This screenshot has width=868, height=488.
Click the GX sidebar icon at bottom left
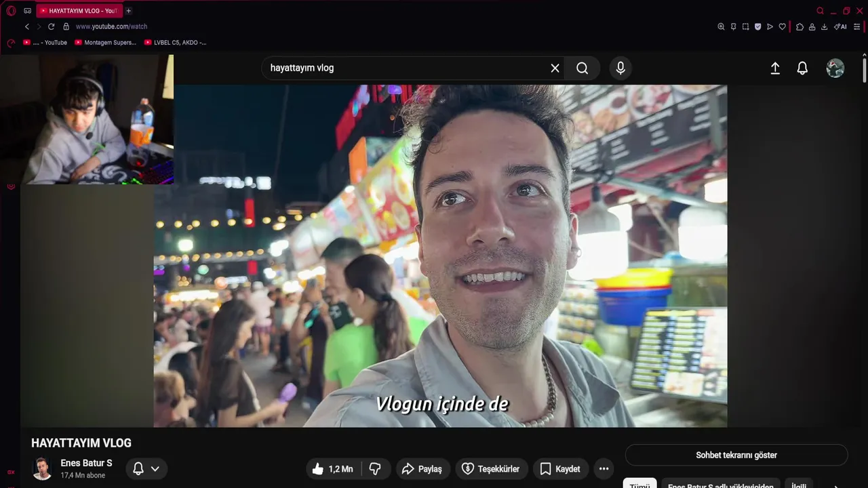pyautogui.click(x=11, y=472)
